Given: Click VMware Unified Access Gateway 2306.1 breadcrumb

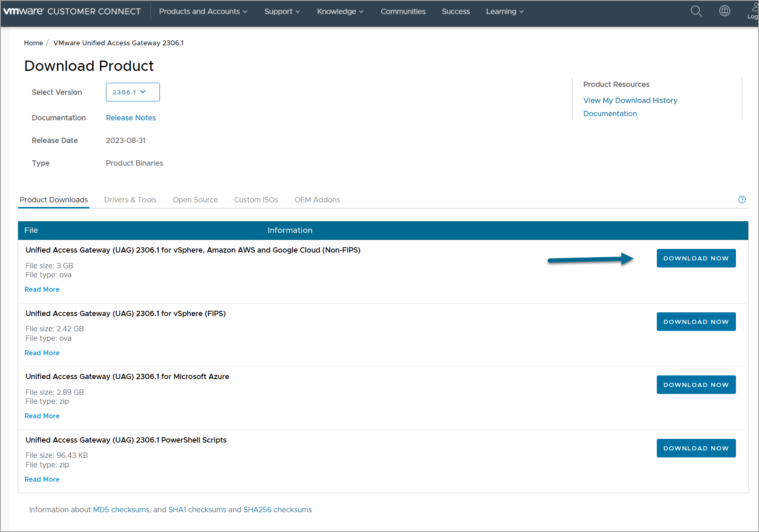Looking at the screenshot, I should point(119,43).
